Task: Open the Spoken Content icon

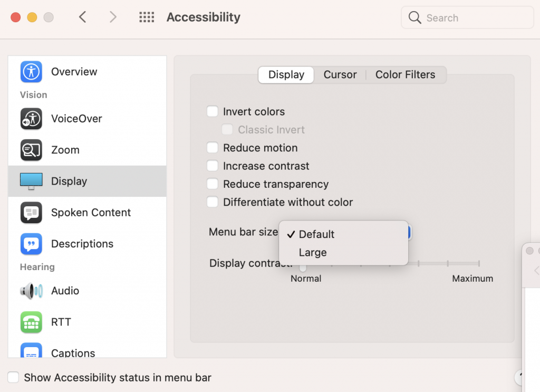Action: tap(31, 213)
